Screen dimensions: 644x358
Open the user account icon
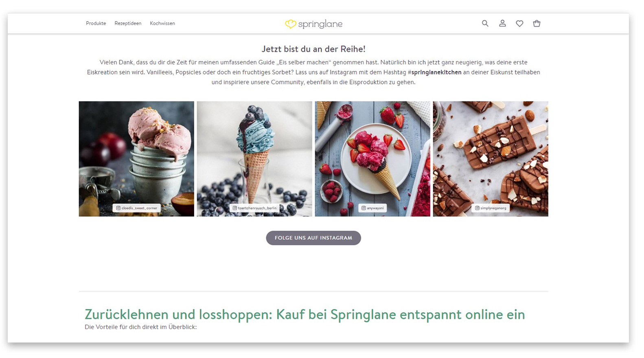click(x=502, y=24)
